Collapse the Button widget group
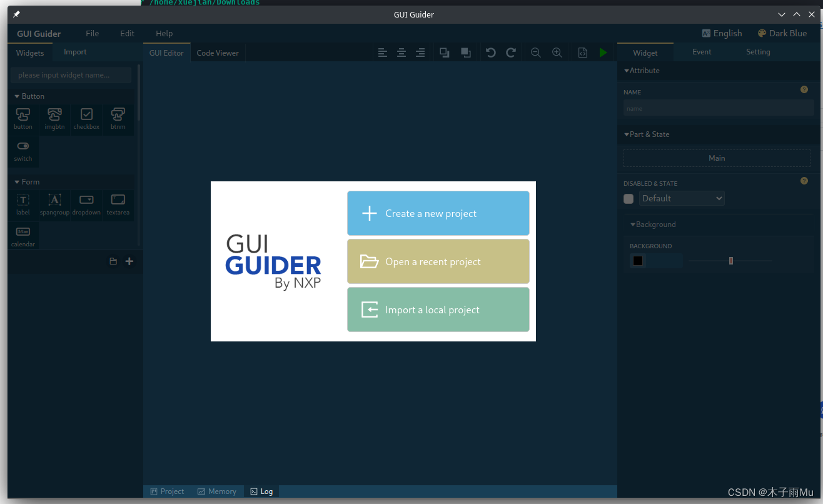Image resolution: width=823 pixels, height=504 pixels. click(x=29, y=96)
